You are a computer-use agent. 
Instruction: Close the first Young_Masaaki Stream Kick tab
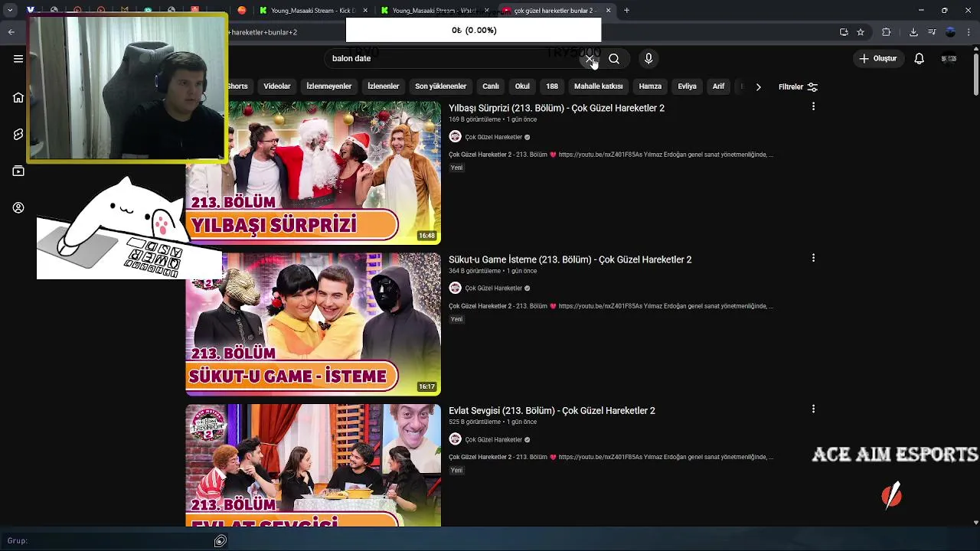click(365, 10)
